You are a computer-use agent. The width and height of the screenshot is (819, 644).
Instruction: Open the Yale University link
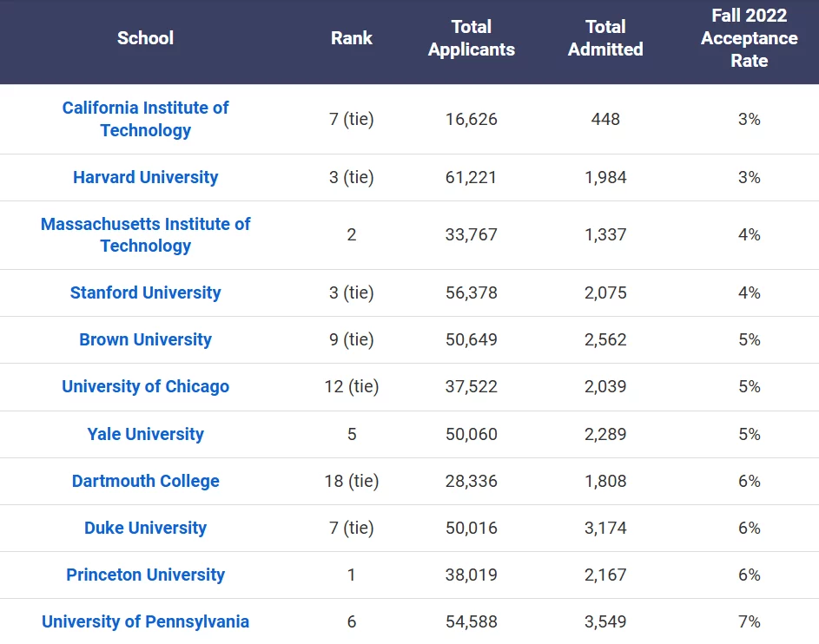pyautogui.click(x=145, y=434)
